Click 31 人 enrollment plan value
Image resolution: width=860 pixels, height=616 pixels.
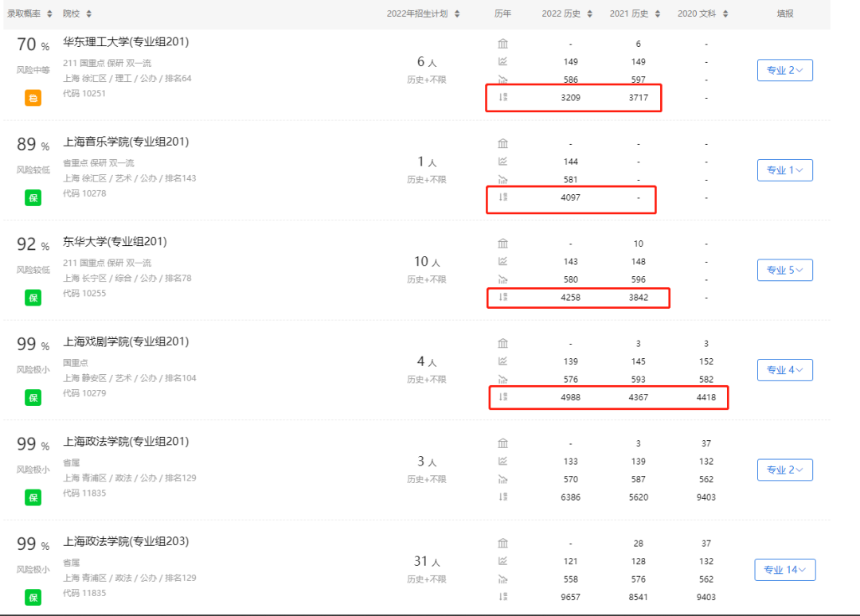(427, 561)
